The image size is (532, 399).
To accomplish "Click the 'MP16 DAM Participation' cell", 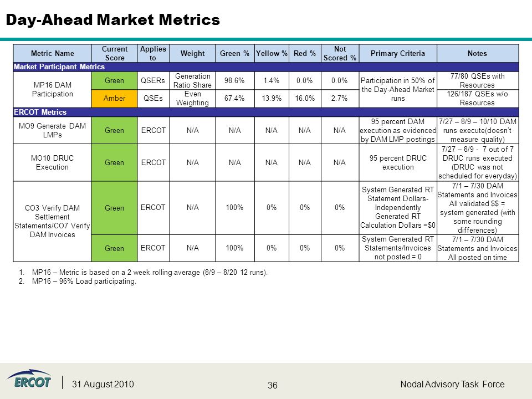I will 52,90.
